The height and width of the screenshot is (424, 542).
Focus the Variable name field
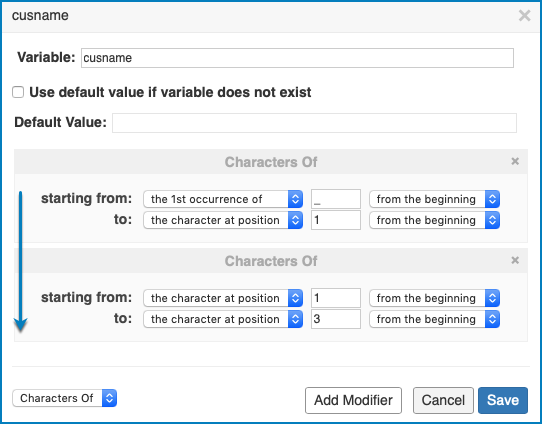coord(297,58)
